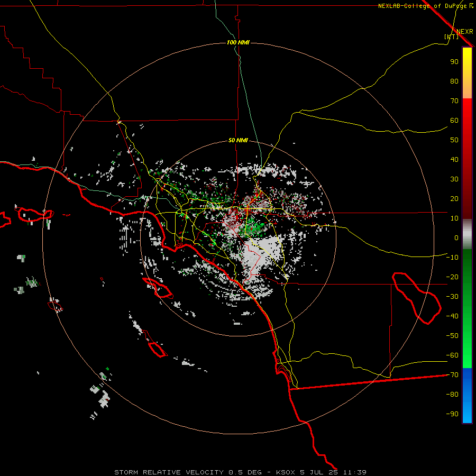Image resolution: width=476 pixels, height=476 pixels.
Task: Click the blue bottom segment of the color bar
Action: point(467,396)
